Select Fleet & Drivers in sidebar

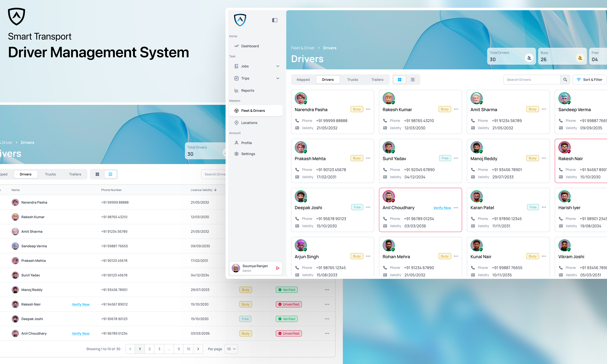coord(256,111)
